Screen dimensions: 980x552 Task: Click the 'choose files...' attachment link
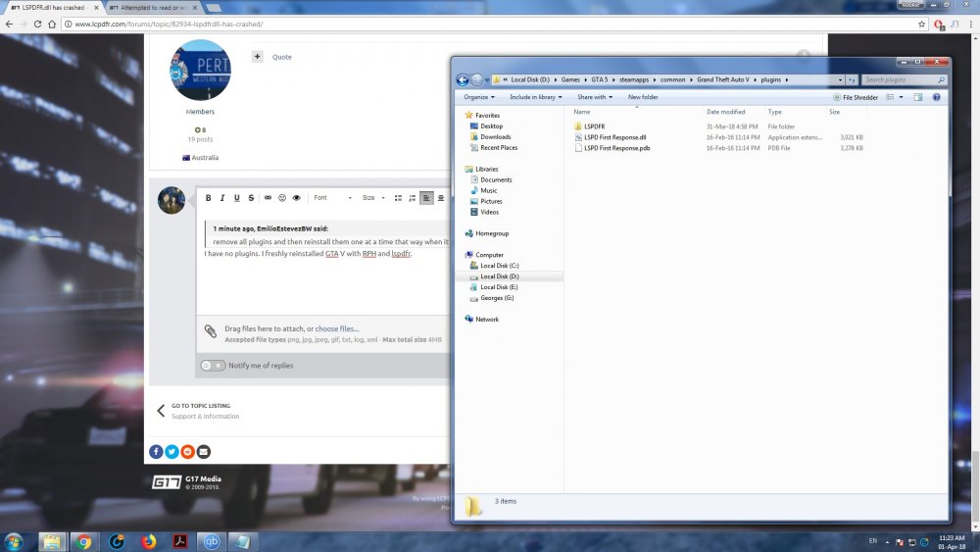pyautogui.click(x=336, y=329)
